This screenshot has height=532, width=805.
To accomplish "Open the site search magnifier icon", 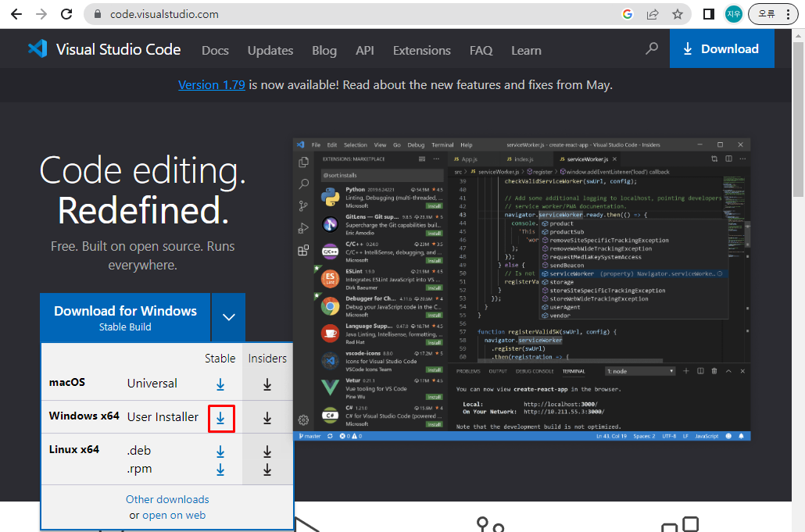I will pos(652,48).
